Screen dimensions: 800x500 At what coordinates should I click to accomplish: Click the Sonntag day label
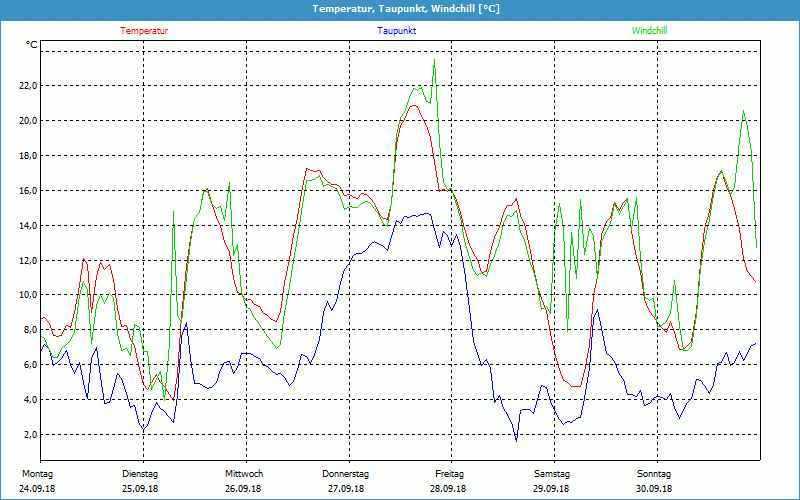[x=654, y=474]
